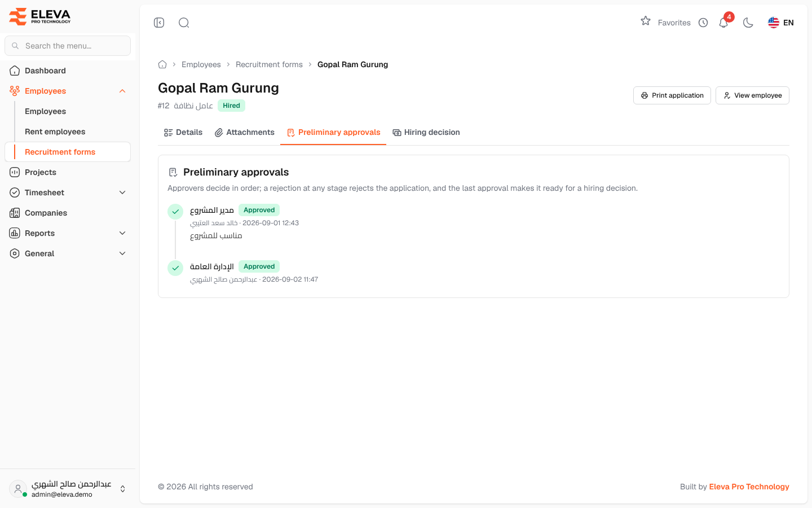This screenshot has width=812, height=508.
Task: Switch to the Hiring decision tab
Action: (x=426, y=132)
